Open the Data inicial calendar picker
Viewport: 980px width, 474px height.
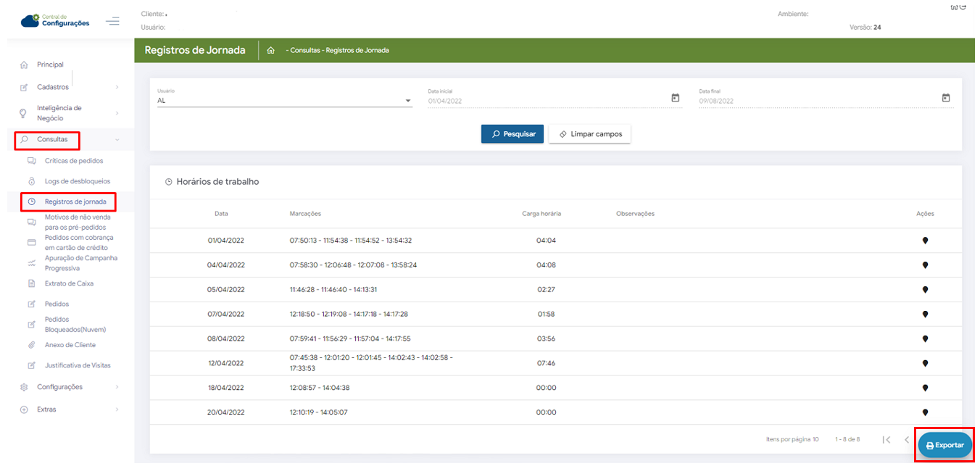(675, 98)
